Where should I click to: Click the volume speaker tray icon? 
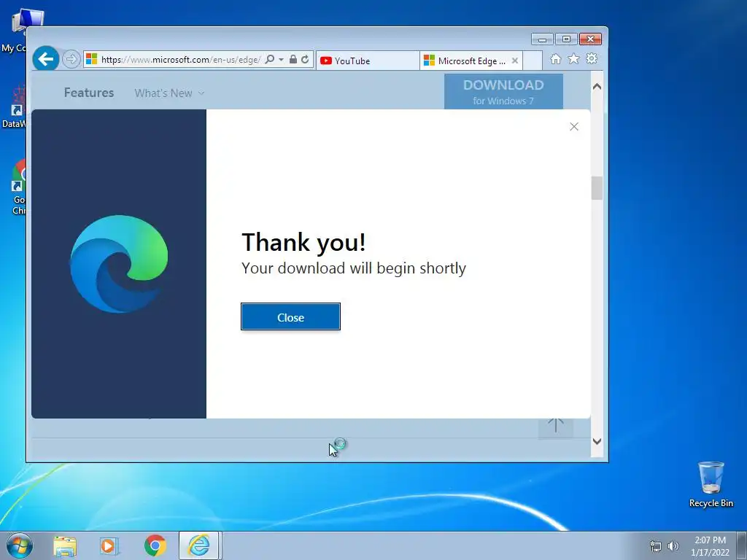673,546
